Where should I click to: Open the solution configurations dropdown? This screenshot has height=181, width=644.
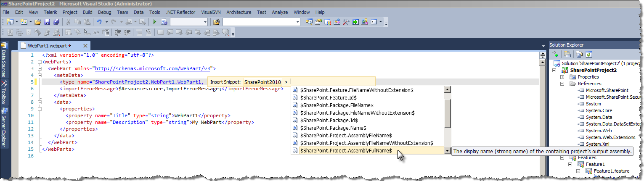189,22
